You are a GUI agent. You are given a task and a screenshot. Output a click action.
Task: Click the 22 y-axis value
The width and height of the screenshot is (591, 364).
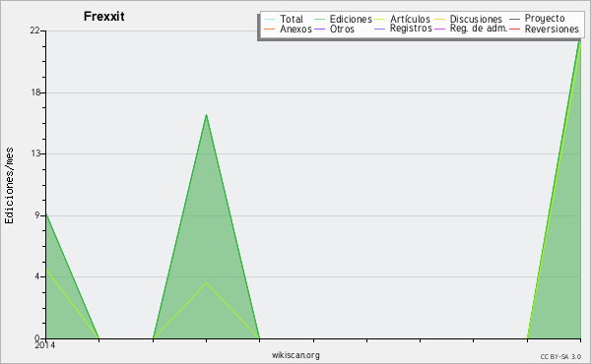[x=35, y=30]
